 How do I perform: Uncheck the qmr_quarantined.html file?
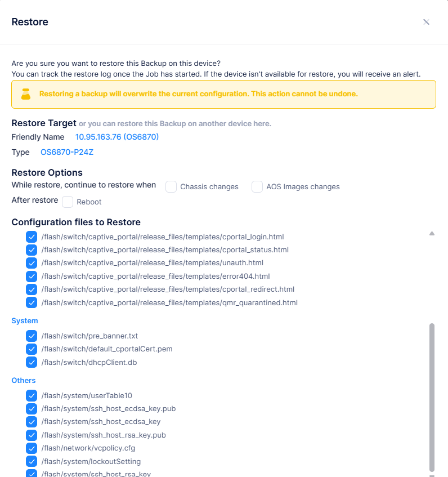click(32, 302)
